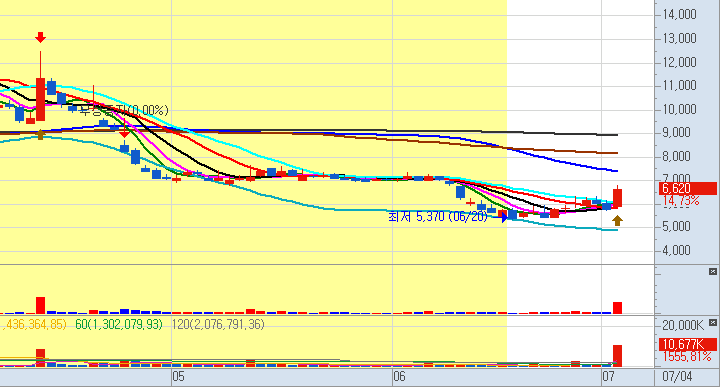Click the latest red candlestick on 07/04

point(618,198)
